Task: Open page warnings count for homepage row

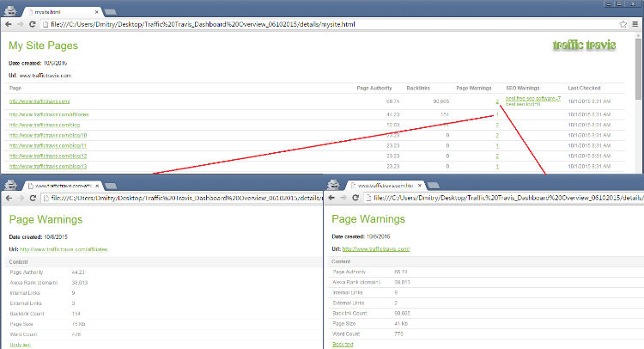Action: (x=497, y=101)
